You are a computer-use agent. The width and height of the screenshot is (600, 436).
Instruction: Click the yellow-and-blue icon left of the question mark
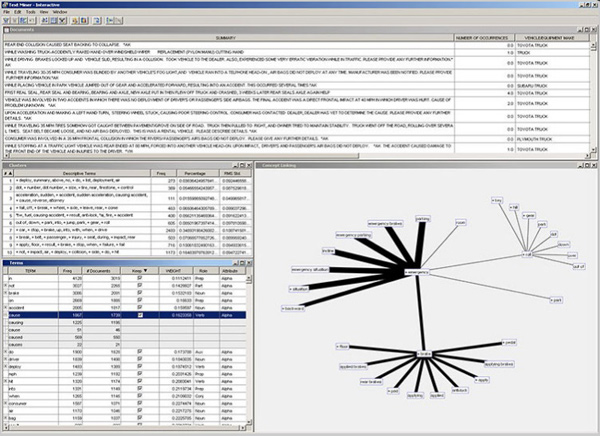(x=85, y=20)
